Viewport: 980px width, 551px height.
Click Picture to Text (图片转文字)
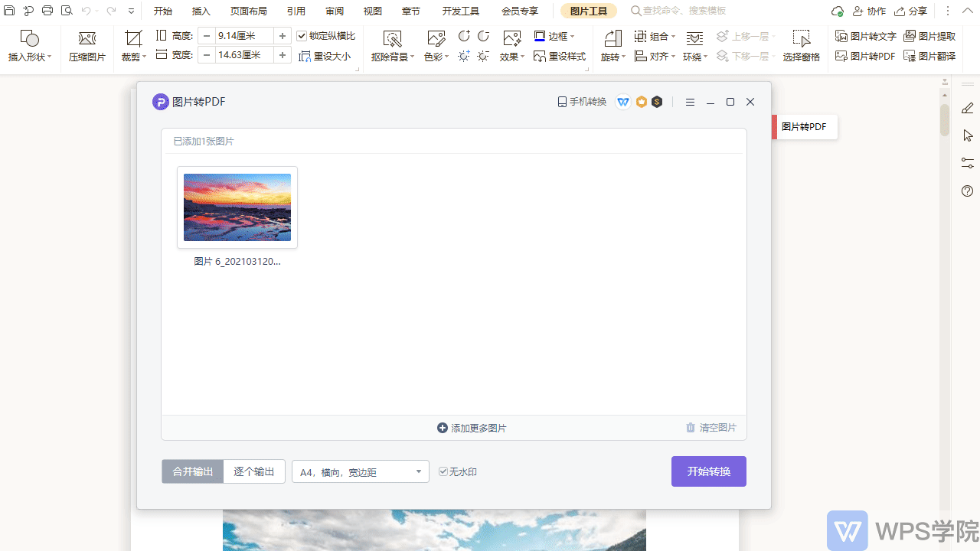[866, 36]
